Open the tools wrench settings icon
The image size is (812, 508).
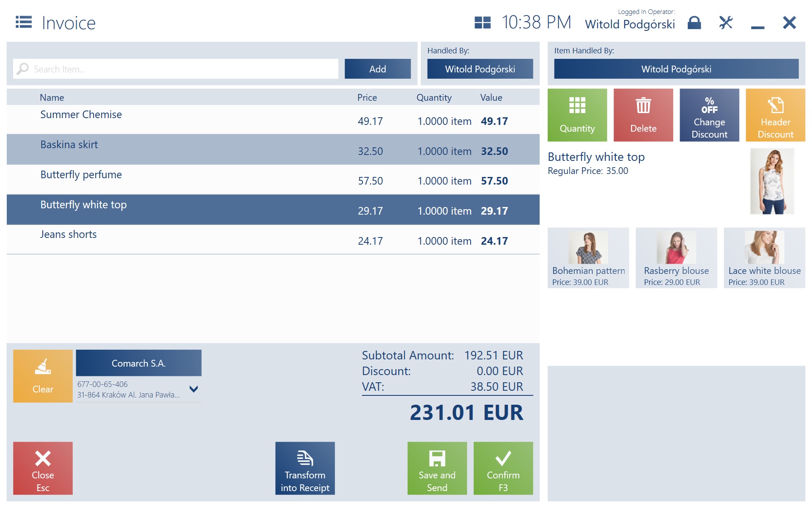point(726,22)
